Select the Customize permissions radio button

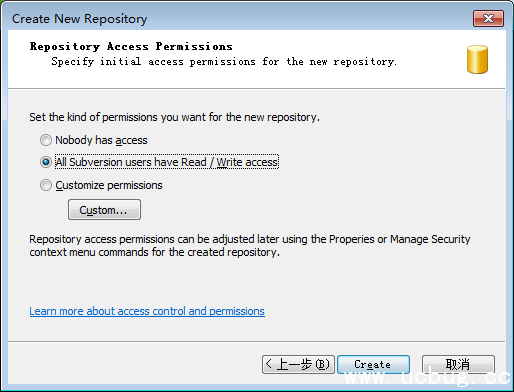point(46,185)
